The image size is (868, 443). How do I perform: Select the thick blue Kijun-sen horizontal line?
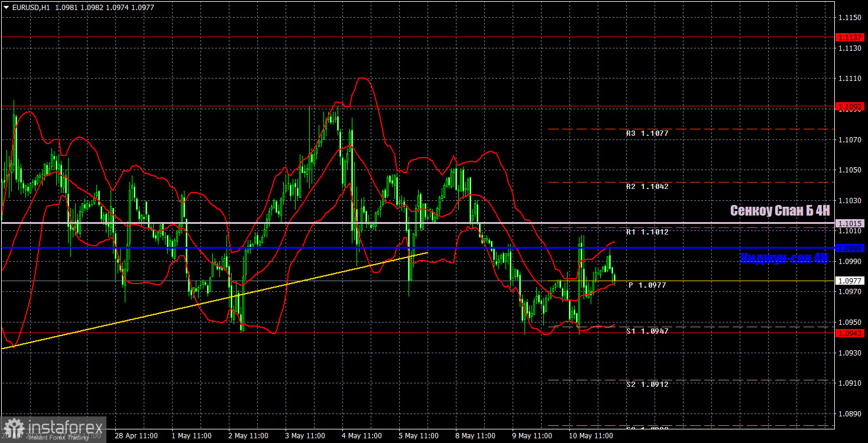click(417, 248)
